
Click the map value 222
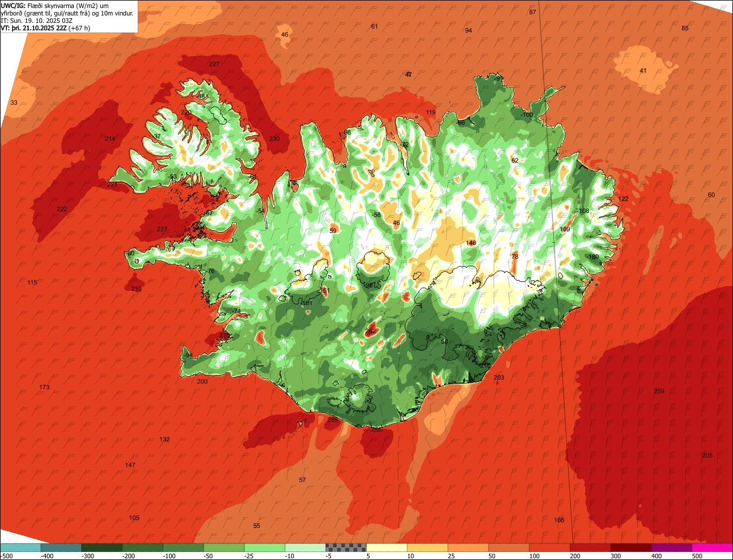point(62,209)
